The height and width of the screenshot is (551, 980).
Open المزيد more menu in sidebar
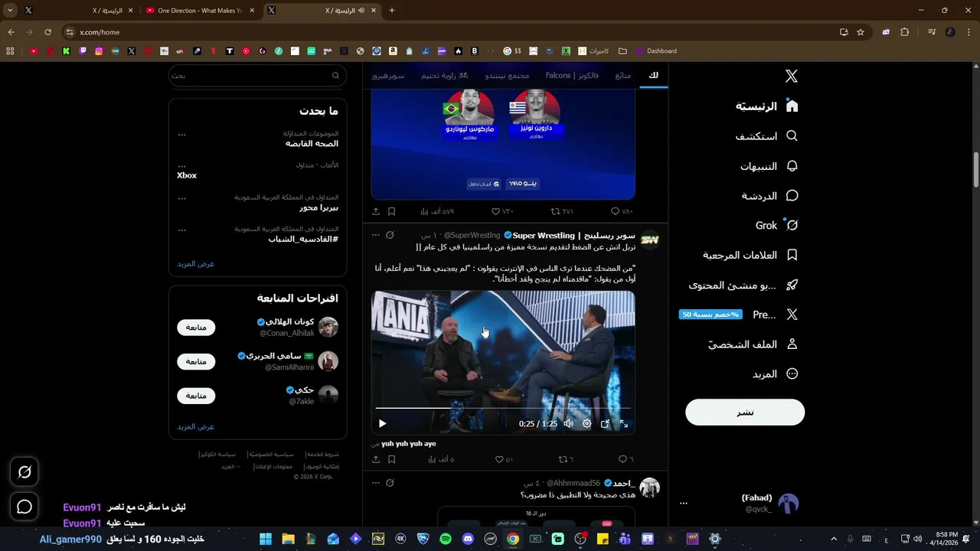[x=775, y=374]
